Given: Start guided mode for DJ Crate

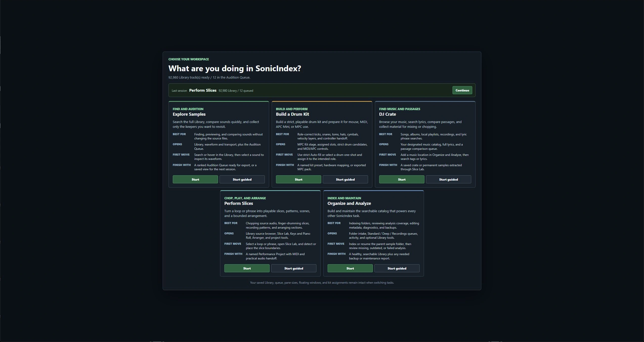Looking at the screenshot, I should [x=448, y=179].
